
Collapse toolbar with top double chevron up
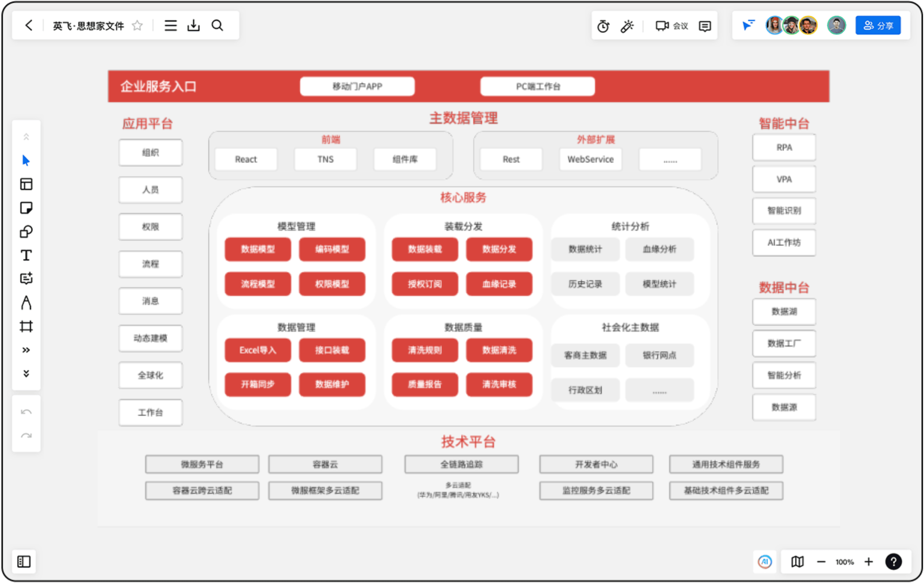point(26,137)
